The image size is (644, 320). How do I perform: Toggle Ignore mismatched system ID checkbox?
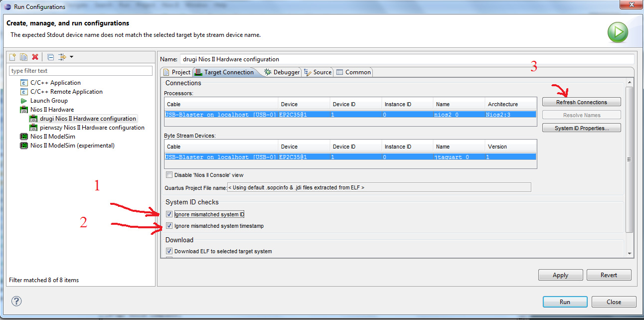pos(169,214)
